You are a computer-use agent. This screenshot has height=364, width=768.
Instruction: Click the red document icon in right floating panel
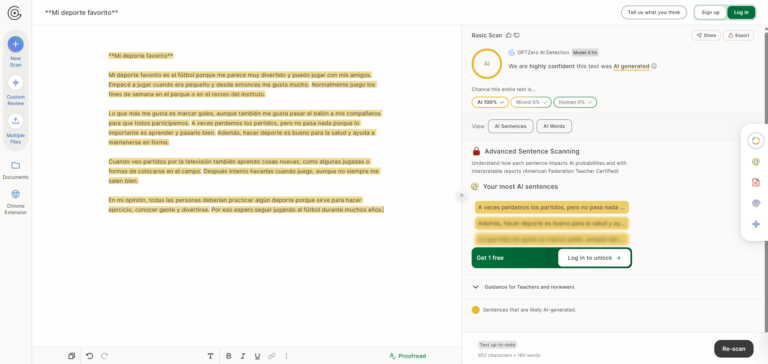coord(756,182)
